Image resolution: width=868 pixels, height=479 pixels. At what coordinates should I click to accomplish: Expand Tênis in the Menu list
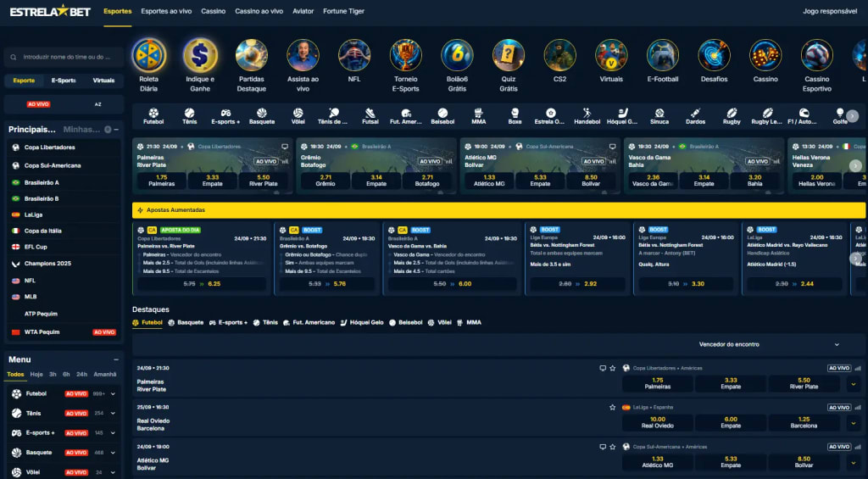point(113,414)
